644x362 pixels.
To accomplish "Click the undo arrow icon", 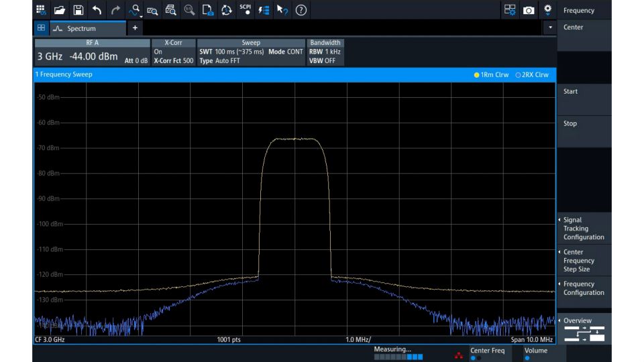I will 97,10.
